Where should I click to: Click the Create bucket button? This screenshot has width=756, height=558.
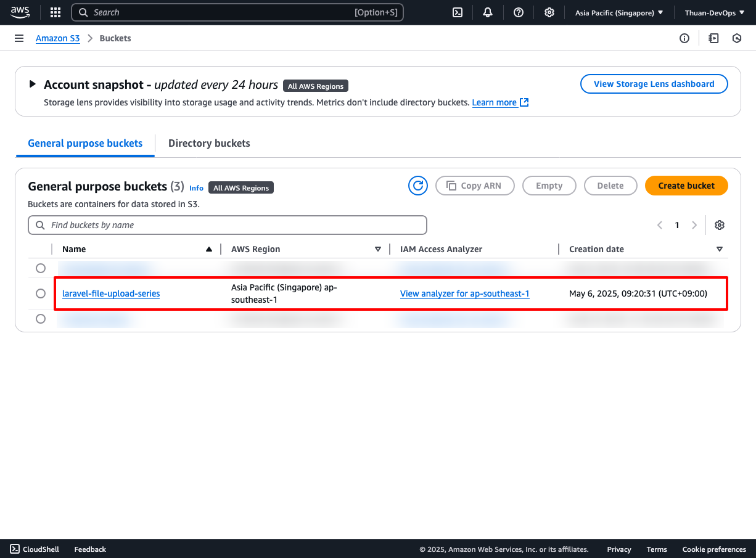coord(686,186)
